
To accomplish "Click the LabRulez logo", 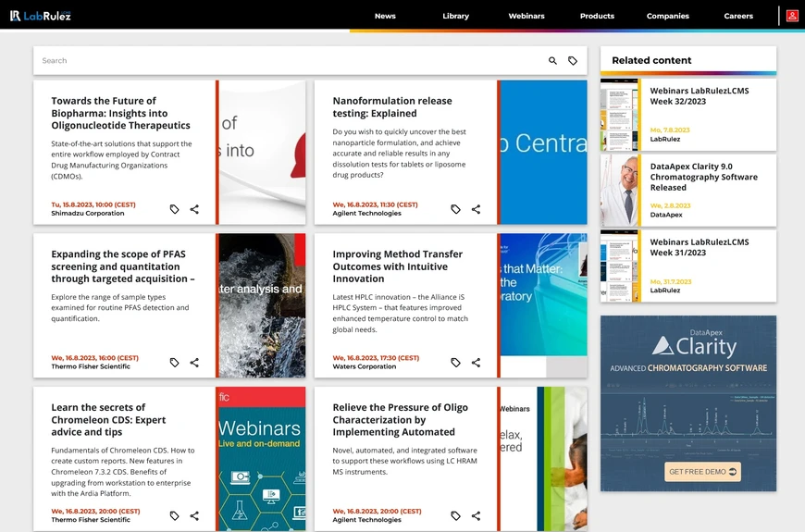I will (x=41, y=16).
